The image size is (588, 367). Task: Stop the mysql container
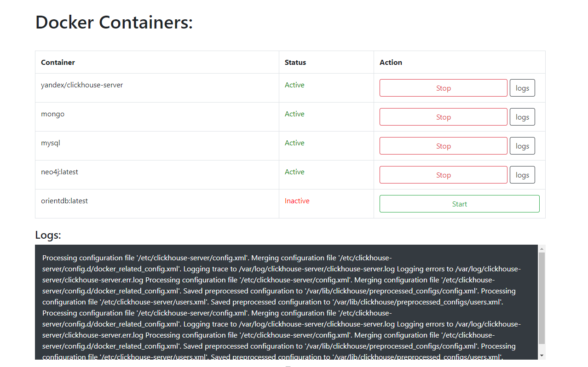click(443, 145)
